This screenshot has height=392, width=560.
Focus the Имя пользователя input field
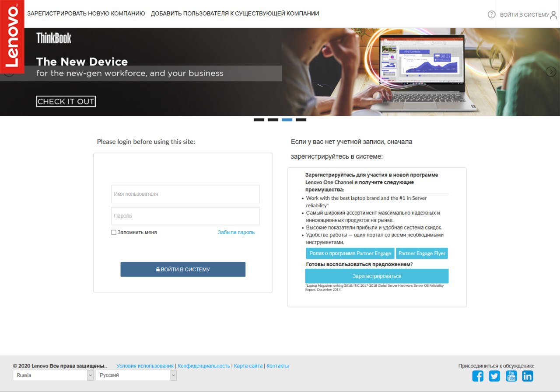(185, 194)
